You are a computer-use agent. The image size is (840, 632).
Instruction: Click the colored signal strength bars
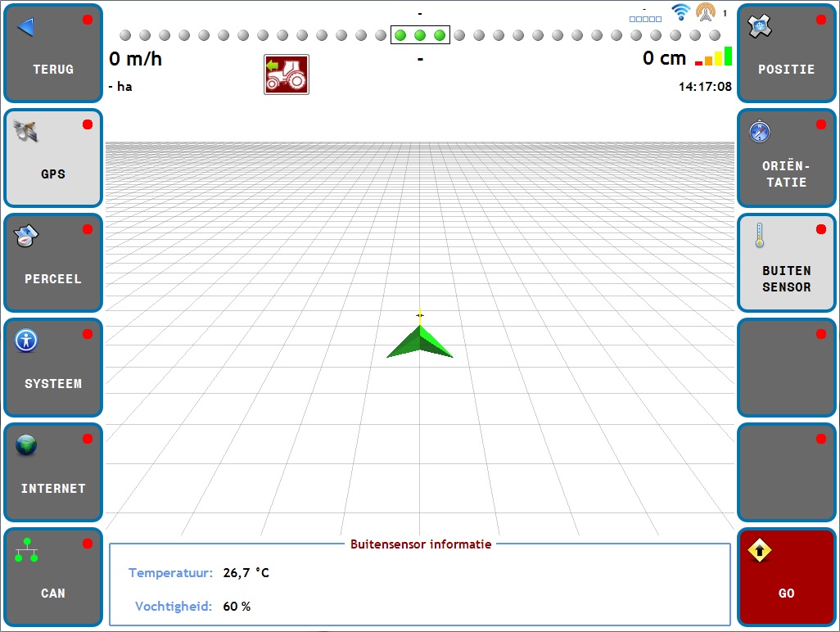[714, 56]
